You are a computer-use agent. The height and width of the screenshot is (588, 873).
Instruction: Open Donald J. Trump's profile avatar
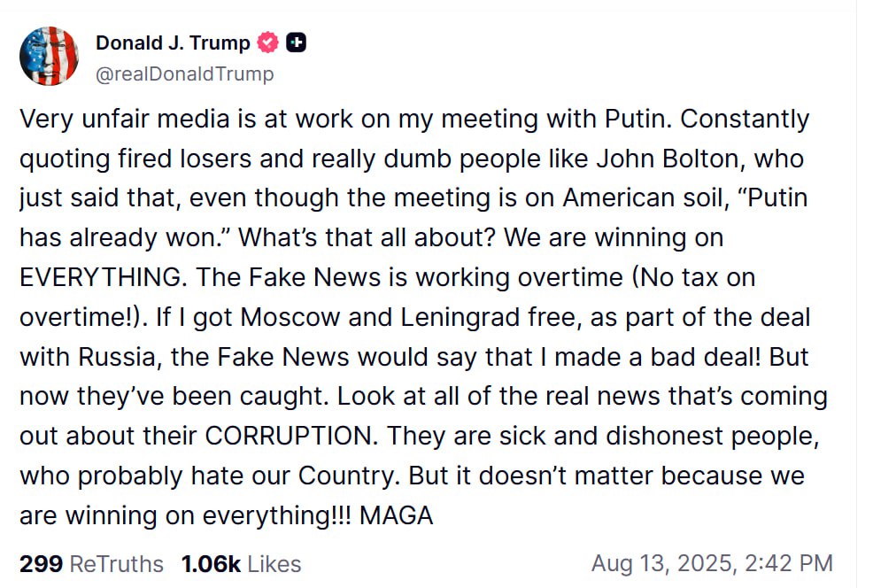(x=49, y=56)
